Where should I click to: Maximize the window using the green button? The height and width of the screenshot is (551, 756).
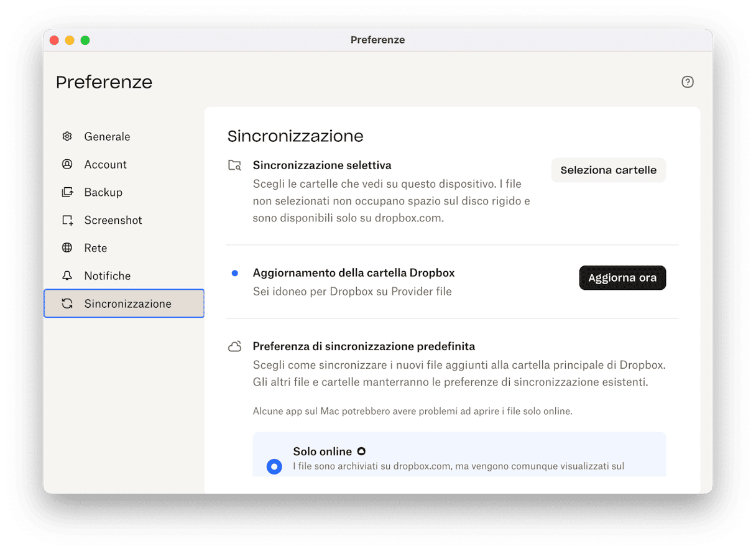click(x=85, y=40)
